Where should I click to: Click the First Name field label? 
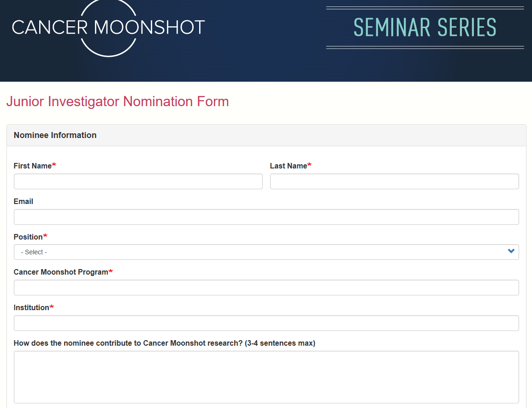coord(33,166)
